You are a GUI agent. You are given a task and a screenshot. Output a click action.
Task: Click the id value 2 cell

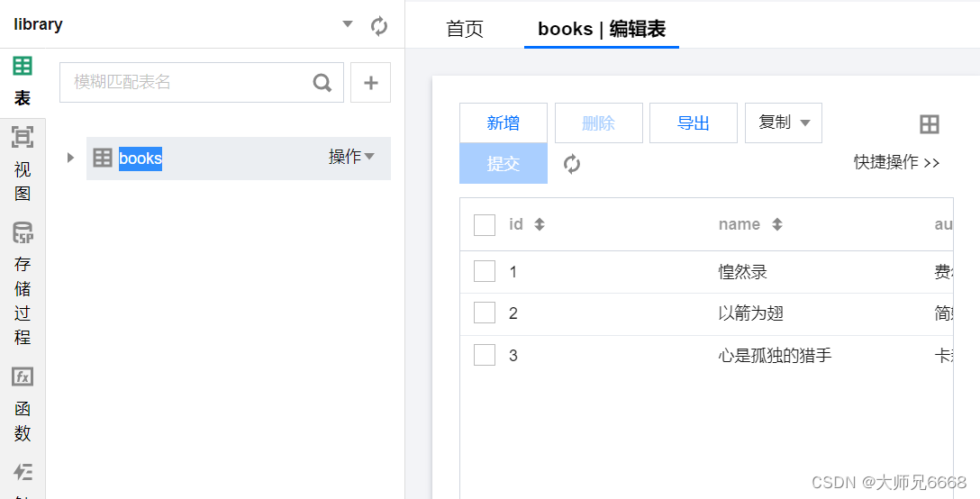click(x=513, y=313)
